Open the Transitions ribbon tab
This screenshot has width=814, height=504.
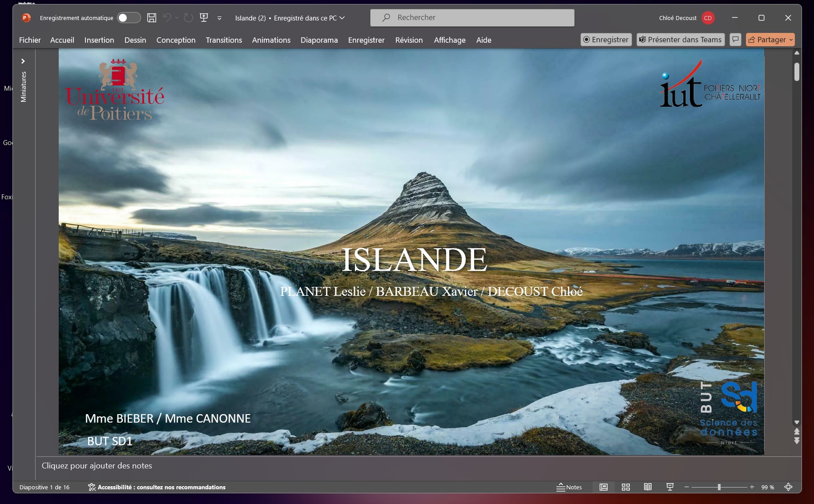224,40
